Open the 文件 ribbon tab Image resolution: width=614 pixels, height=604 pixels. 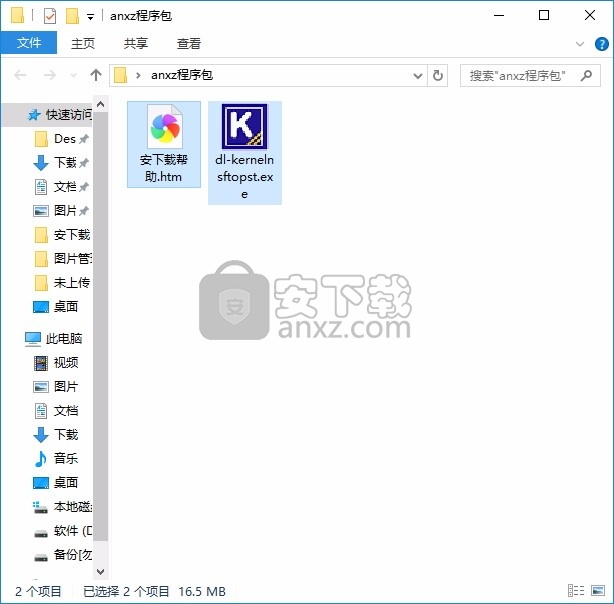click(x=29, y=43)
